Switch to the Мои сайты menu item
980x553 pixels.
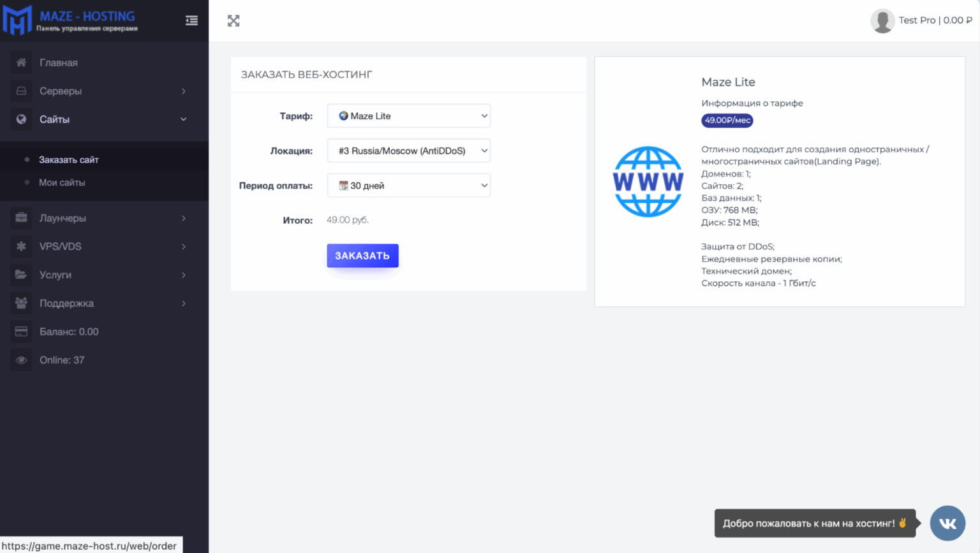(64, 182)
